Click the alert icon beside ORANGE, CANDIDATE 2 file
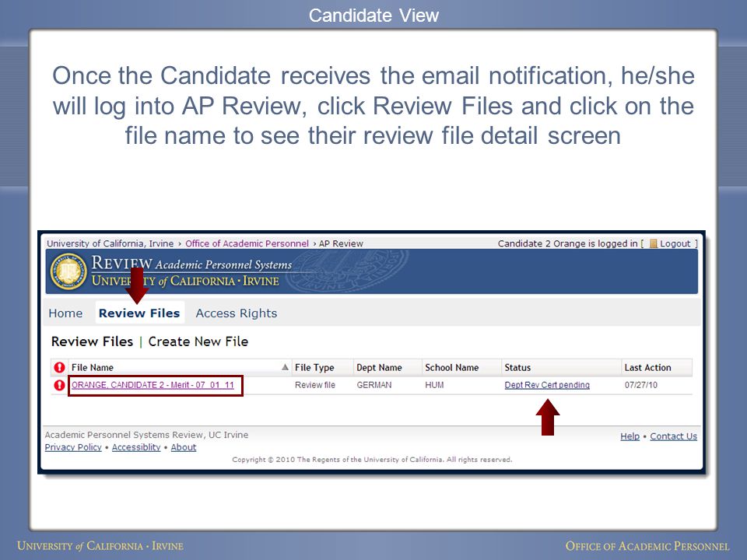 pyautogui.click(x=59, y=385)
